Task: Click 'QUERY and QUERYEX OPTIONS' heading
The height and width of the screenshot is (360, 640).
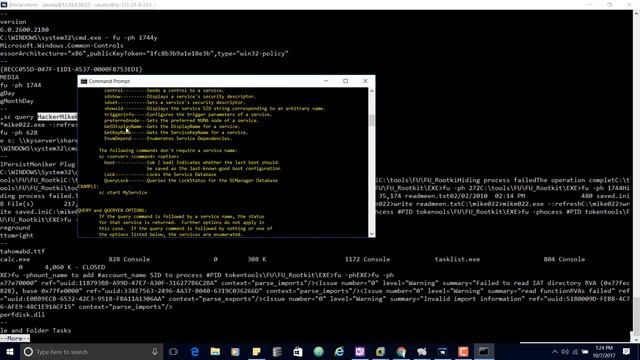Action: click(x=111, y=211)
